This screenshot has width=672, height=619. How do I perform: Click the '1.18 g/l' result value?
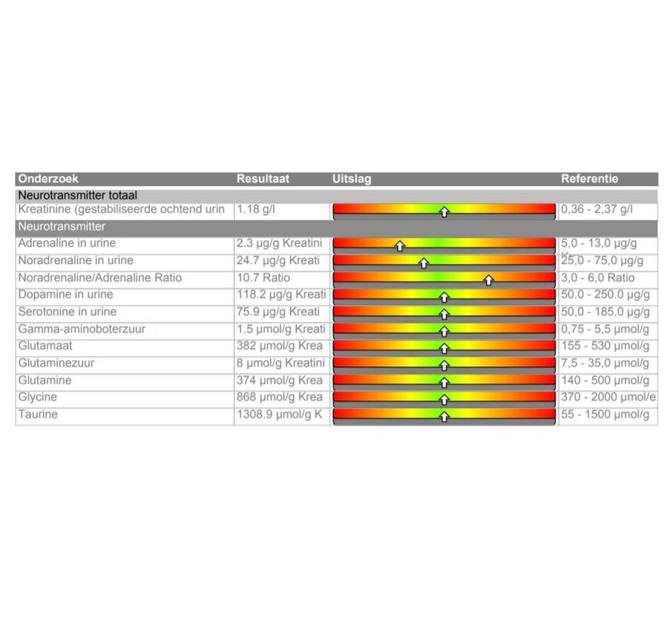tap(256, 209)
